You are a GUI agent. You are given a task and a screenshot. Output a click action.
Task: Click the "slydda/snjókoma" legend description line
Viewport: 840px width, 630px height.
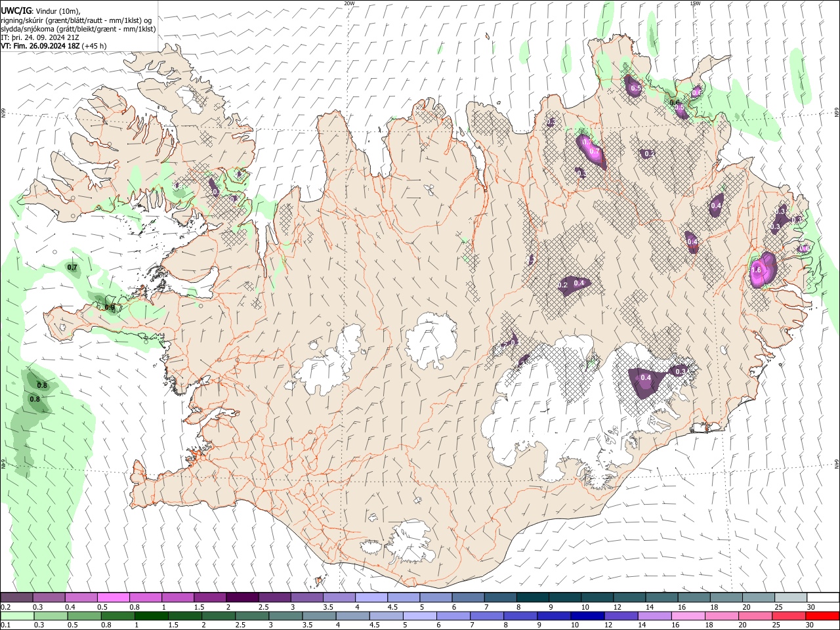click(x=78, y=29)
